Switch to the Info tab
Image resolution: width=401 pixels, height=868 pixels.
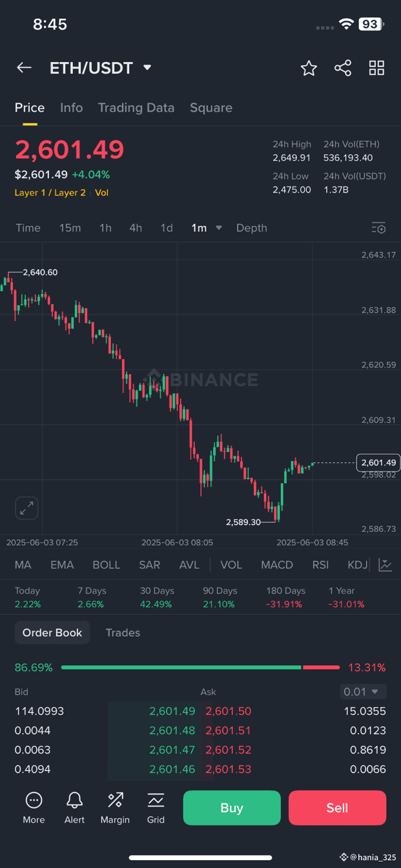(x=72, y=108)
